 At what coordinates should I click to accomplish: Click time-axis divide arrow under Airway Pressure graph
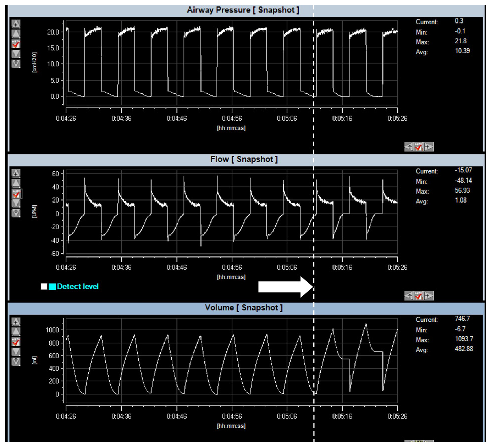click(x=409, y=147)
